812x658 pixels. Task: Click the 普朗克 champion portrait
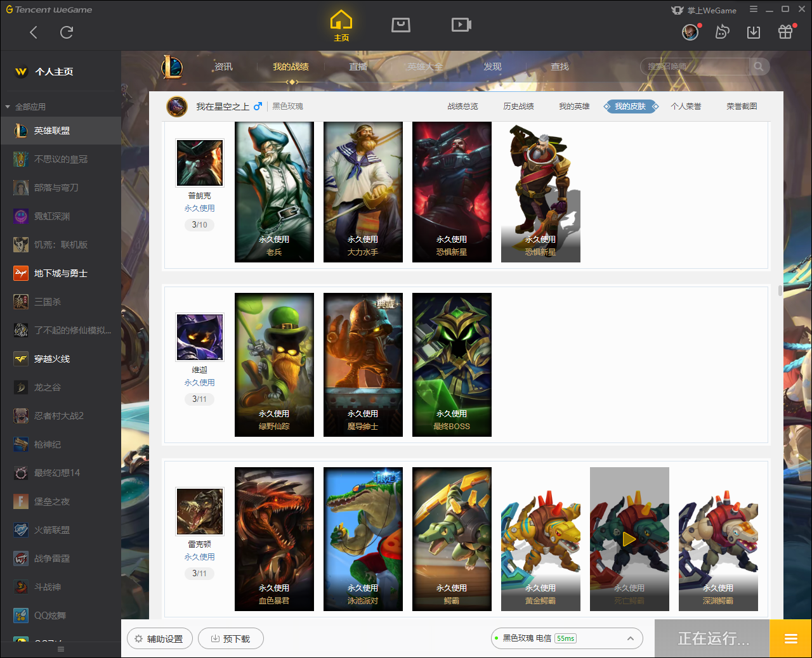click(x=200, y=163)
